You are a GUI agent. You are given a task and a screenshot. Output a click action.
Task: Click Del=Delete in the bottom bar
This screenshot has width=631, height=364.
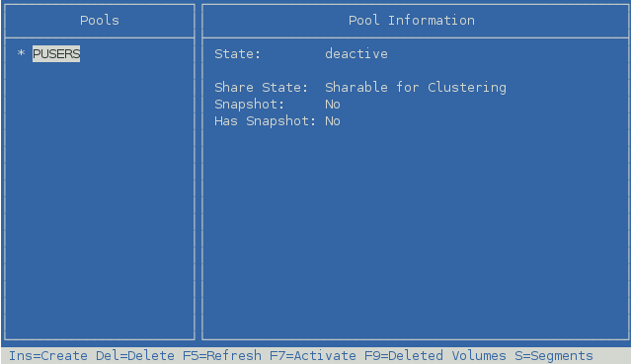click(x=135, y=355)
